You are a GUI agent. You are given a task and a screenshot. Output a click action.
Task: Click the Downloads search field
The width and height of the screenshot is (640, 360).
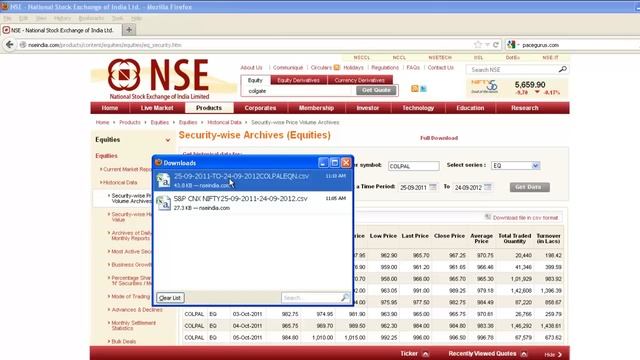311,298
